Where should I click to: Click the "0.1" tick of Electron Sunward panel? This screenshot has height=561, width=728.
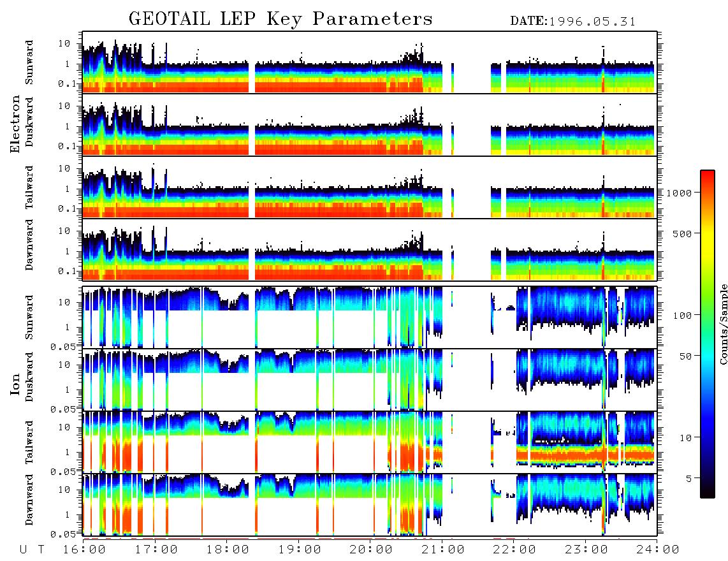tap(69, 83)
